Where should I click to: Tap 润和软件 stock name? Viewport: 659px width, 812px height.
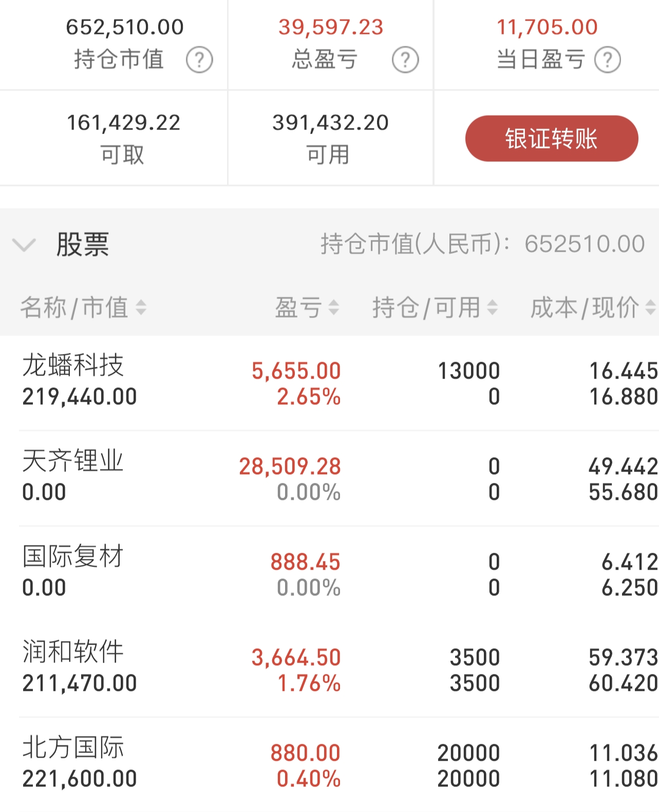pyautogui.click(x=73, y=652)
